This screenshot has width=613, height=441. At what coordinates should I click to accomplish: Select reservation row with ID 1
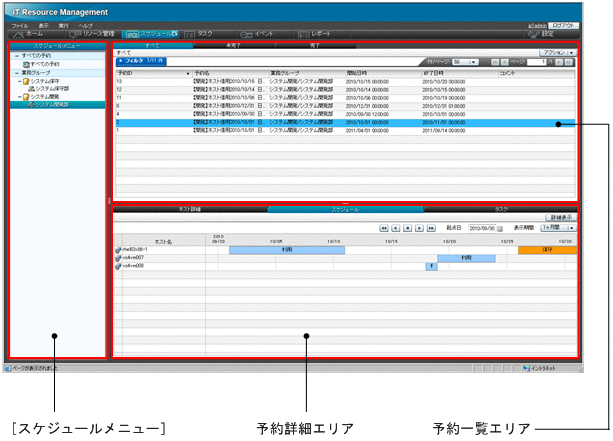click(345, 131)
